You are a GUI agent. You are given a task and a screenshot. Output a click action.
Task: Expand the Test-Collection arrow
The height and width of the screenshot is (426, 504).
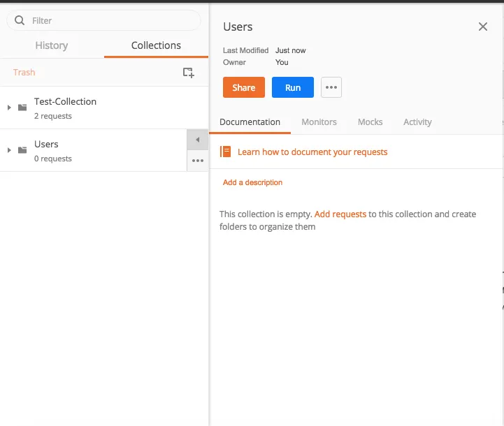tap(9, 108)
